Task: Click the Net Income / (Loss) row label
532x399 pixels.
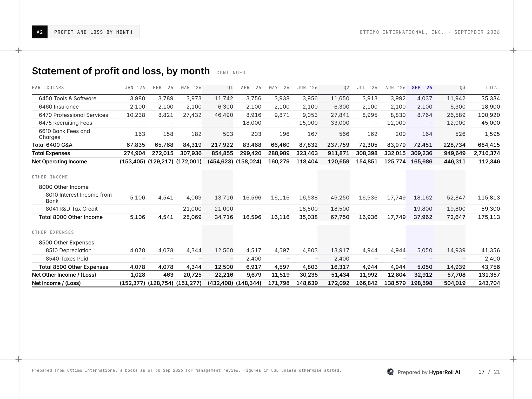Action: 56,283
